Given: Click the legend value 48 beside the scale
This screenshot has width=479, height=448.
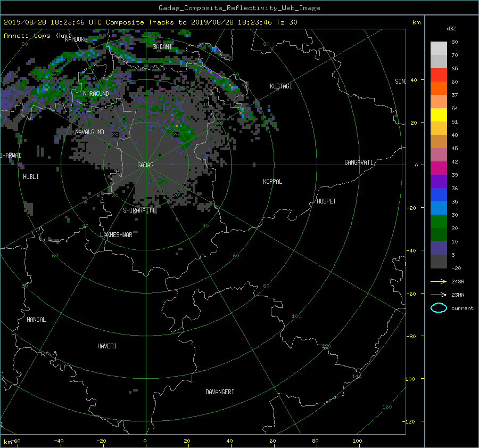Looking at the screenshot, I should (x=455, y=135).
